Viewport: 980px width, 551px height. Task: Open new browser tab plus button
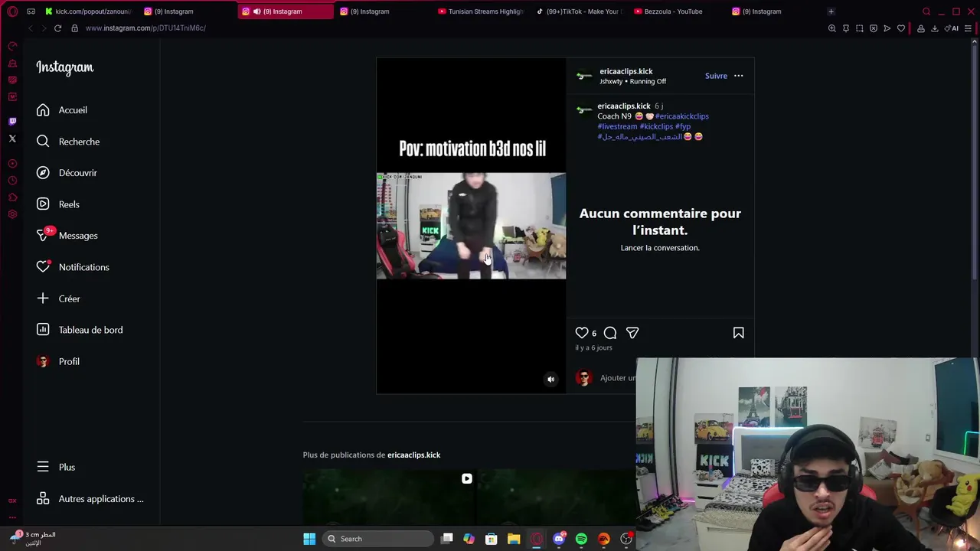pyautogui.click(x=831, y=11)
